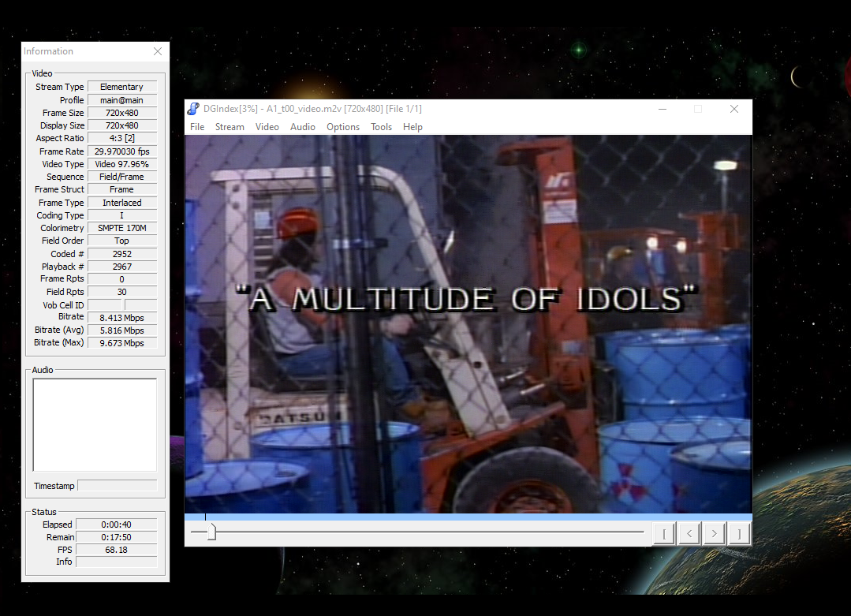Click the Timestamp field
The height and width of the screenshot is (616, 851).
[118, 486]
